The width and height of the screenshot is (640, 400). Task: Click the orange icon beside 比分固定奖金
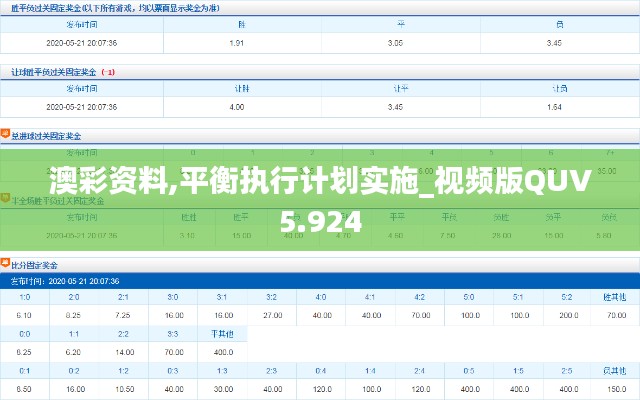tap(5, 265)
